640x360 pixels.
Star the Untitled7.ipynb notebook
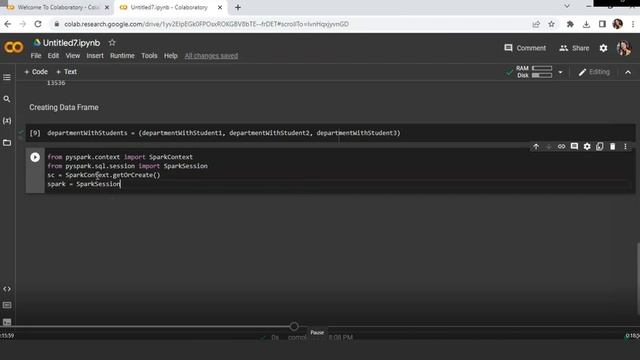[x=112, y=42]
